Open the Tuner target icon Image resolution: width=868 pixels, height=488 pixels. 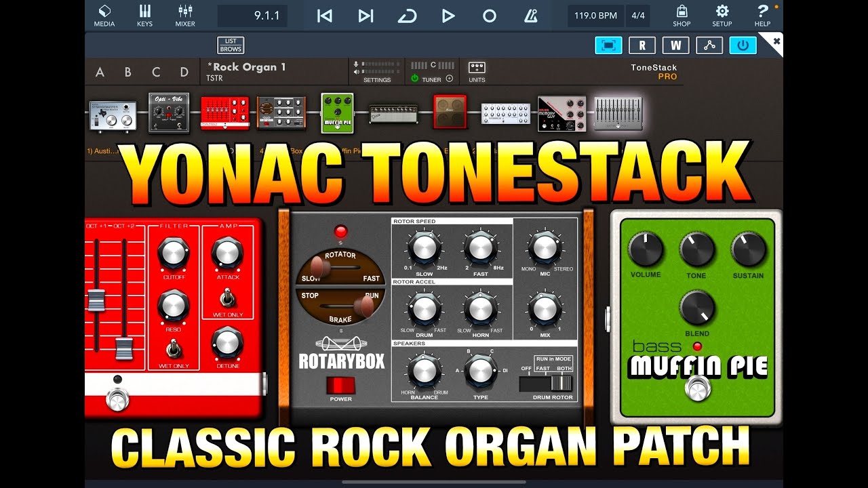(x=449, y=79)
